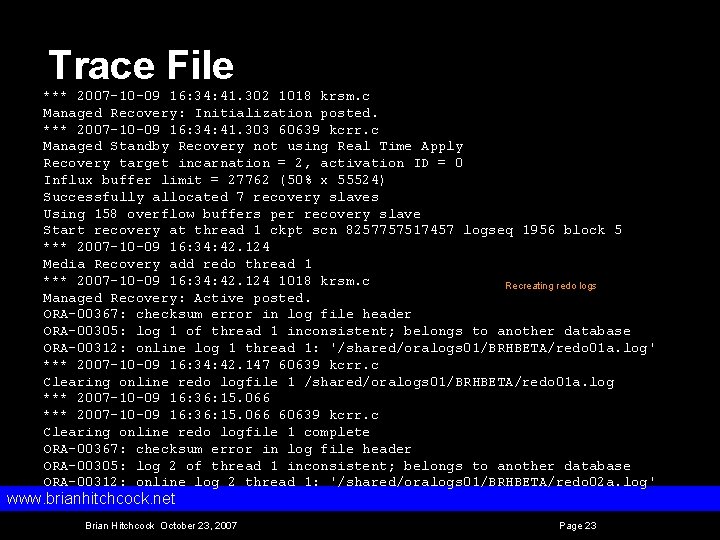Screen dimensions: 720x540
Task: Click 'ORA-00312: online log 2 thread 1' line
Action: [349, 482]
